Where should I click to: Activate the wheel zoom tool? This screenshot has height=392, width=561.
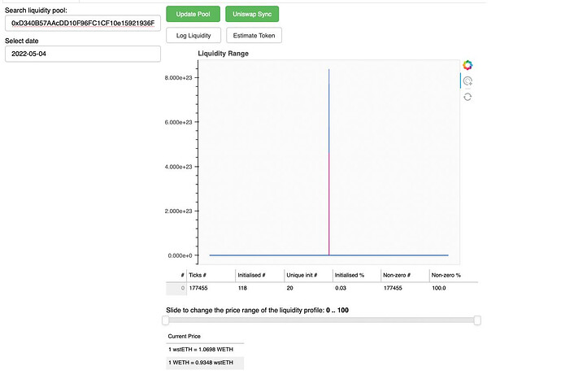[x=467, y=81]
